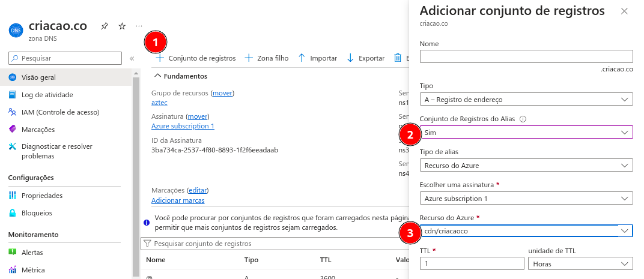Viewport: 644px width, 279px height.
Task: Click mover link for Assinatura
Action: tap(198, 116)
